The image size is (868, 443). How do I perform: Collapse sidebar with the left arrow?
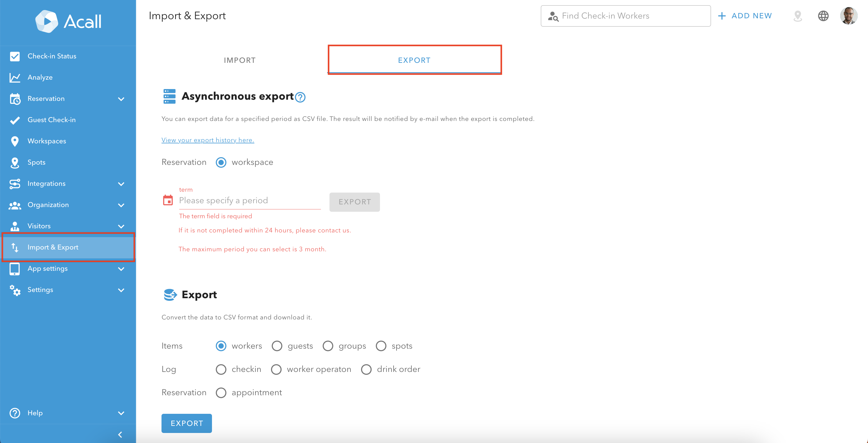120,434
